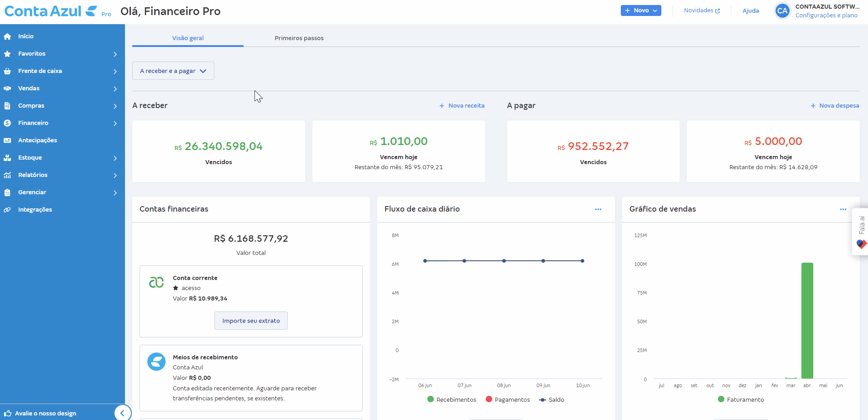
Task: Click the R$ 6.168.577,92 total value
Action: pyautogui.click(x=251, y=239)
